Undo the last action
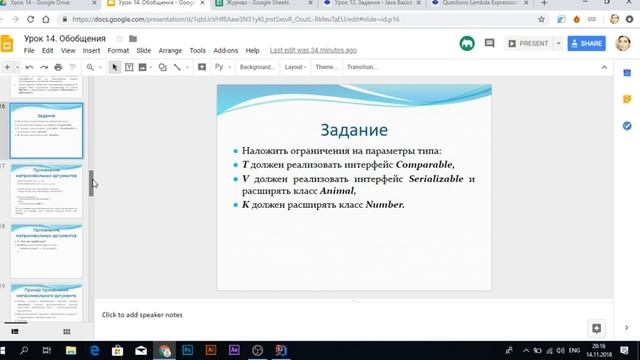The width and height of the screenshot is (640, 360). 29,67
